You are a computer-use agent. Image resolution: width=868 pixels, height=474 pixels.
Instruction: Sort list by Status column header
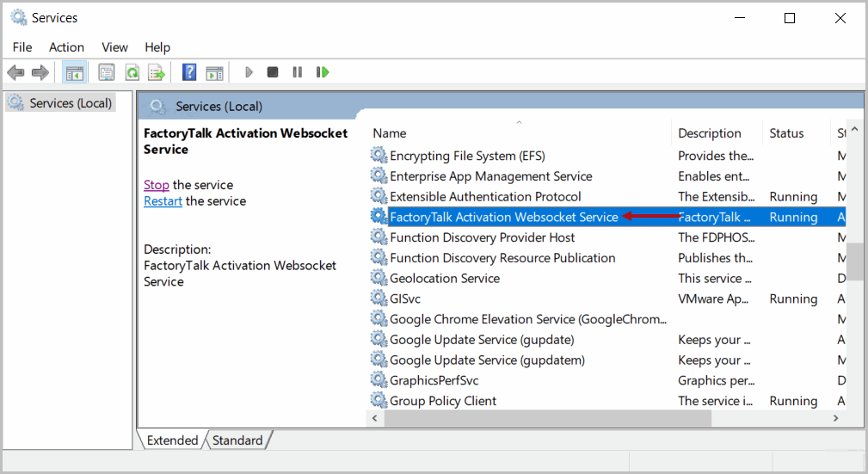pyautogui.click(x=786, y=133)
